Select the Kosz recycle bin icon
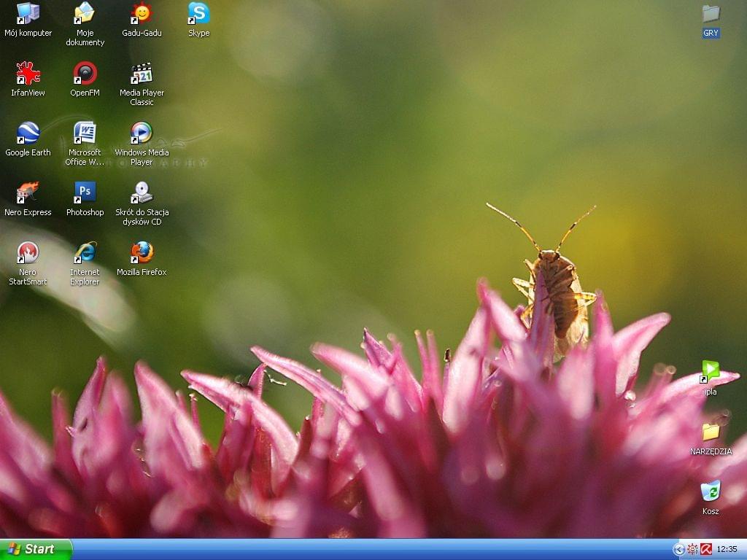The image size is (747, 560). point(711,491)
